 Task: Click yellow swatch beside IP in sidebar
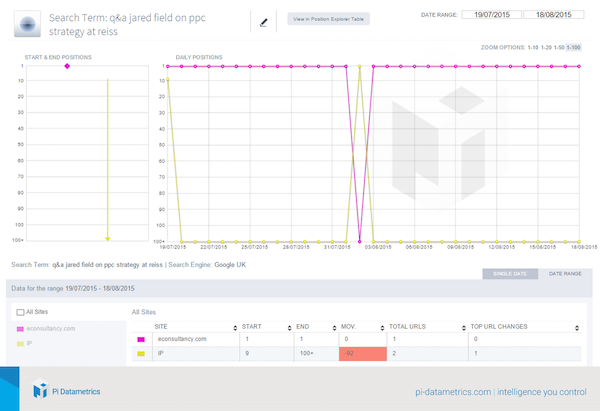[x=20, y=344]
